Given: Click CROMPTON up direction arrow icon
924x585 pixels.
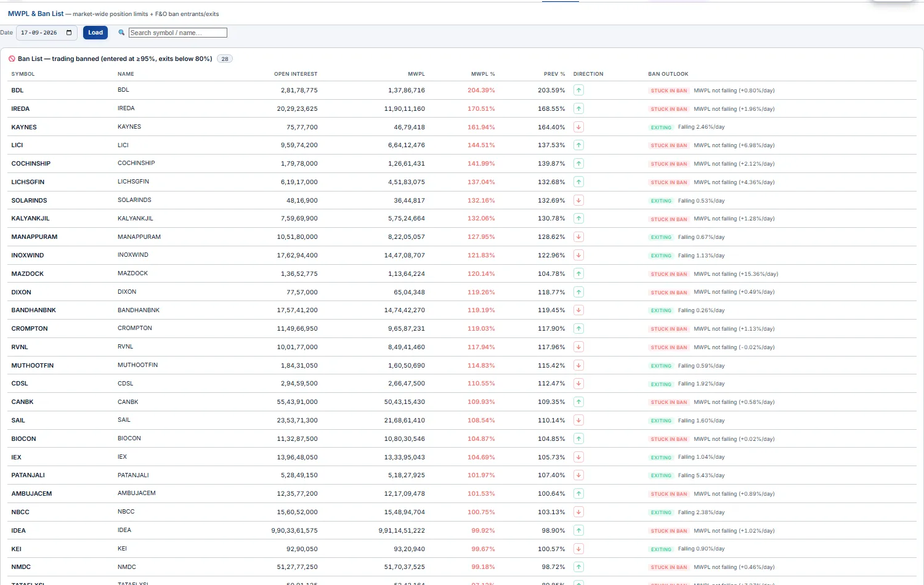Looking at the screenshot, I should pos(578,329).
